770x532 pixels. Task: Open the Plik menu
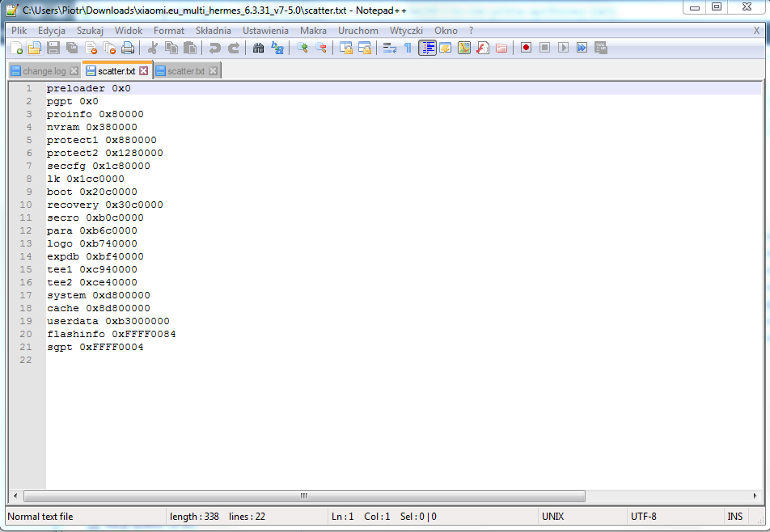[x=19, y=31]
